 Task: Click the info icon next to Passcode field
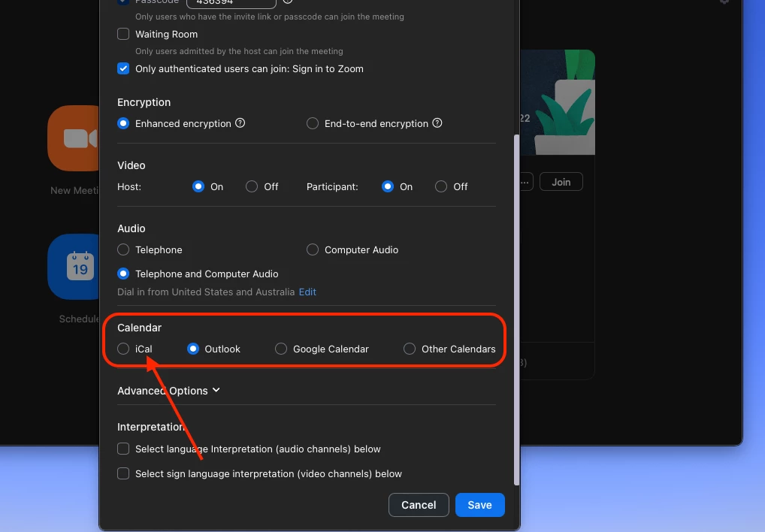[x=288, y=2]
